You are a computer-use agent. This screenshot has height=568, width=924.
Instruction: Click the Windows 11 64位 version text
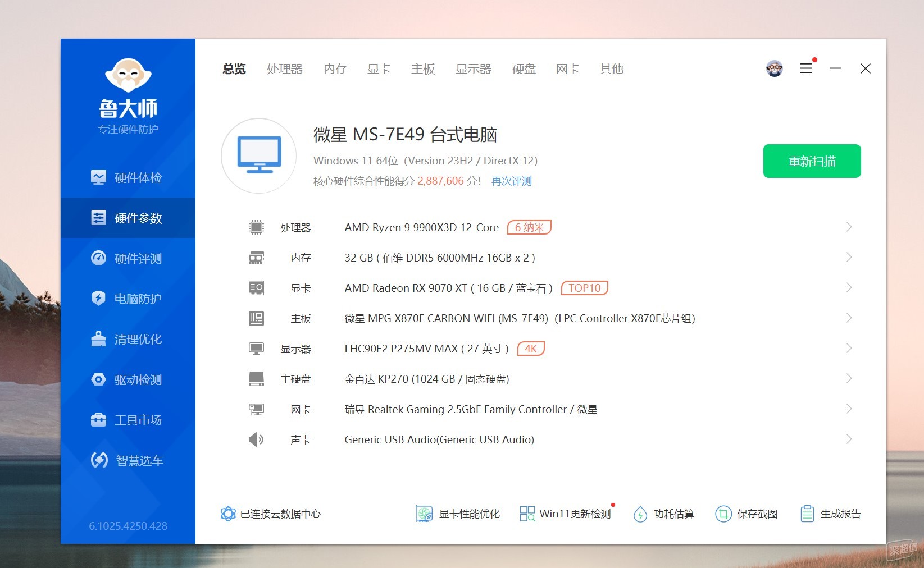(425, 161)
